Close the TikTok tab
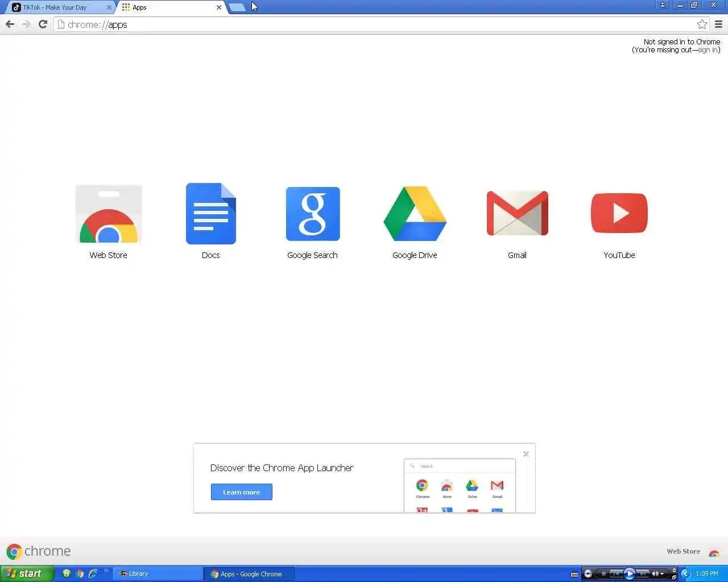 click(109, 7)
